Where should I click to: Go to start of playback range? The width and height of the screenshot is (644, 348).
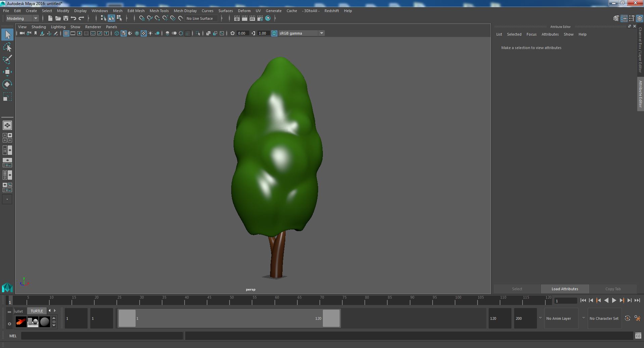tap(583, 301)
